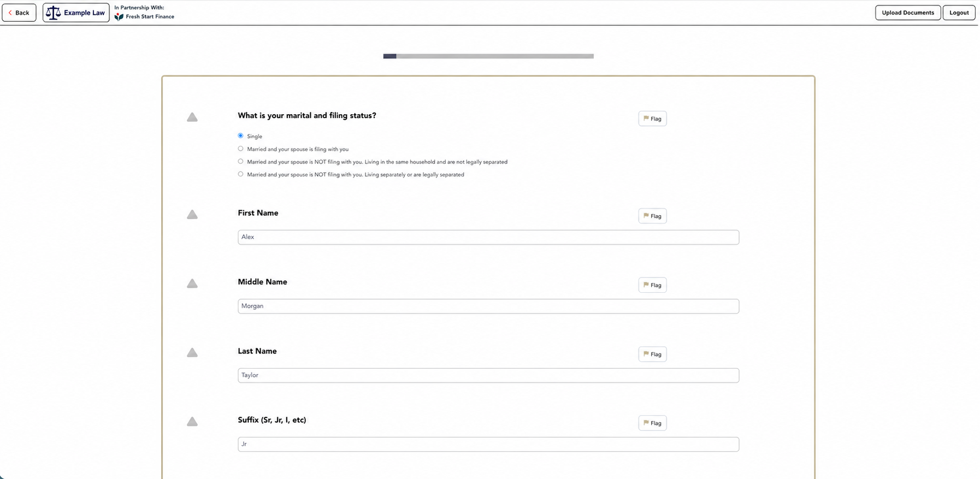
Task: Flag the Last Name field
Action: click(x=652, y=354)
